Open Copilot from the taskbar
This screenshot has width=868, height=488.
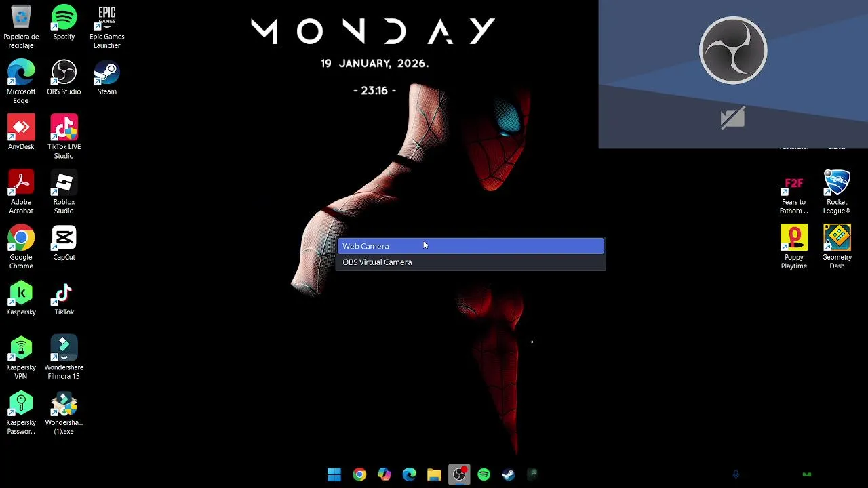point(384,474)
